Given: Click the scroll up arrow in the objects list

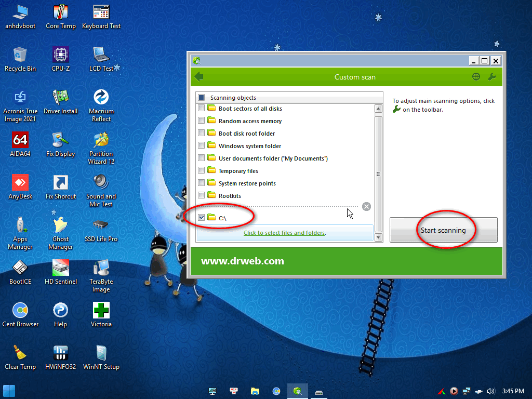Looking at the screenshot, I should click(x=379, y=109).
